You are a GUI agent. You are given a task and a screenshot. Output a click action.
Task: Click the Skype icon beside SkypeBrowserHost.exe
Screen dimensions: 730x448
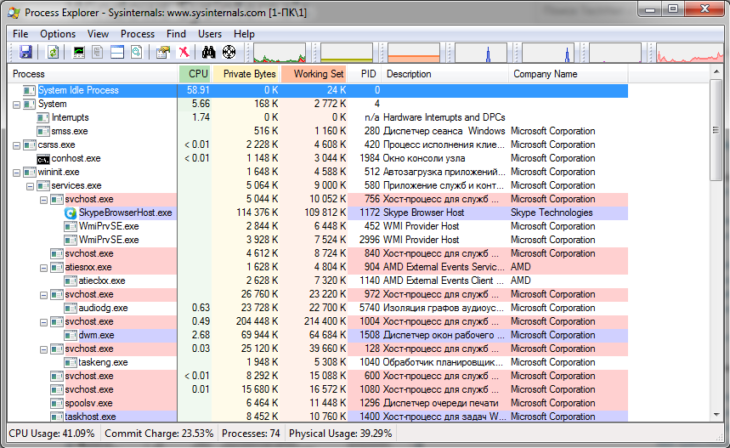pos(70,213)
